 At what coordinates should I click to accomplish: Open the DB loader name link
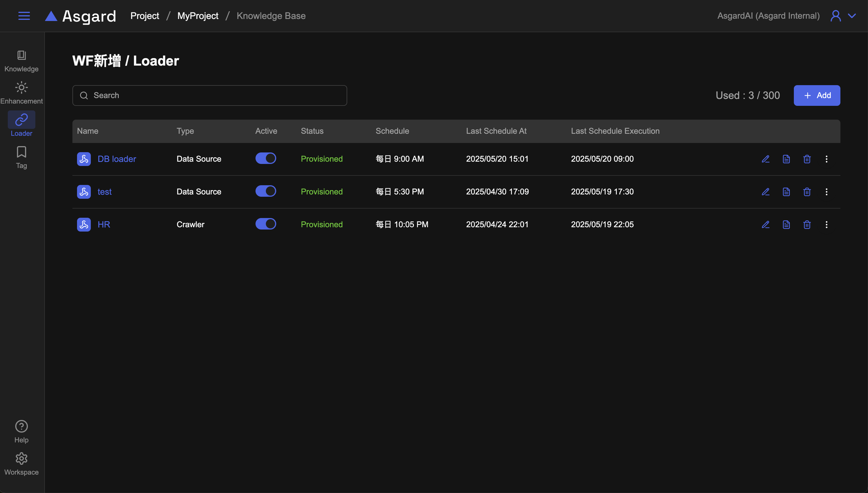tap(117, 159)
